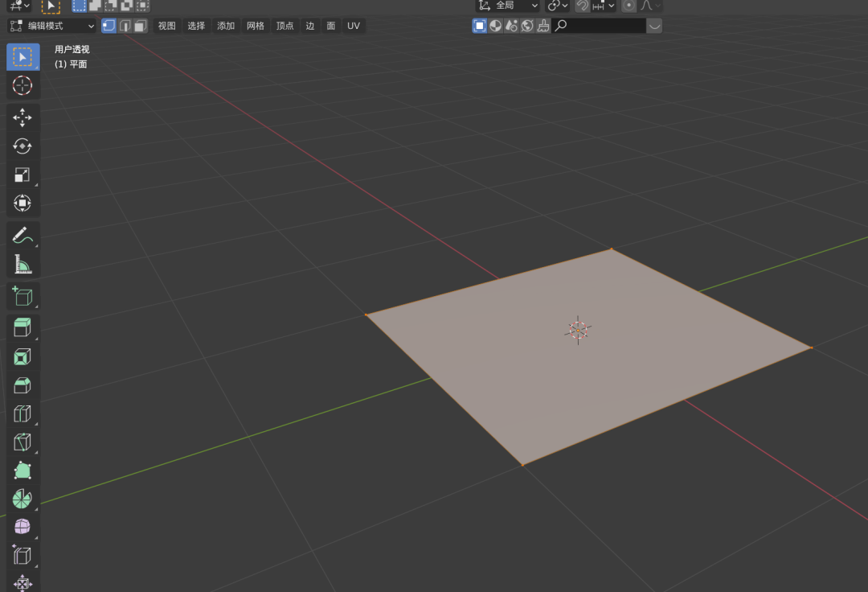Select the Smooth vertices tool
The height and width of the screenshot is (592, 868).
pos(23,527)
